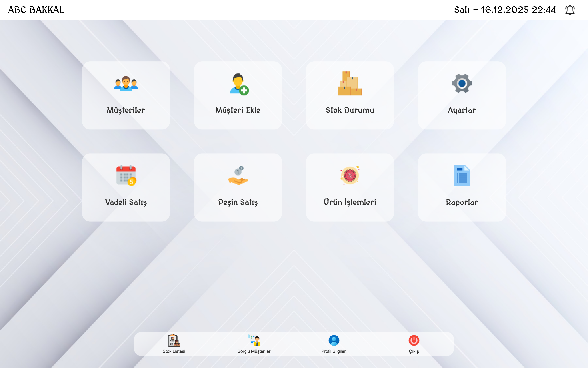Open Stok Durumu cardboard boxes icon

pyautogui.click(x=350, y=83)
